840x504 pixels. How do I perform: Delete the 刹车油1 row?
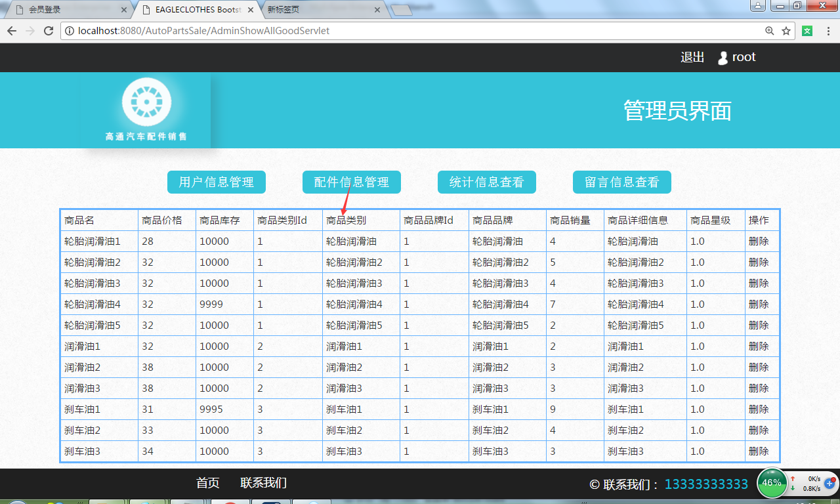(x=759, y=409)
